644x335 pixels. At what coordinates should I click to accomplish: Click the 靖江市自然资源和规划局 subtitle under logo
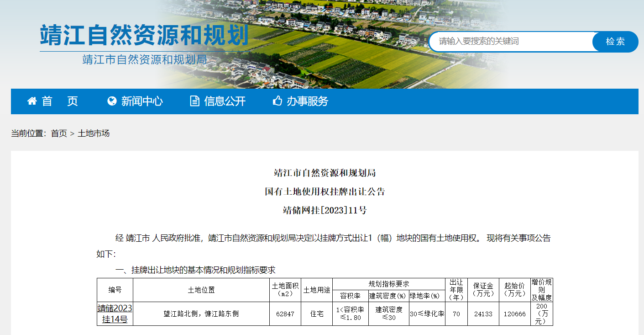point(144,59)
